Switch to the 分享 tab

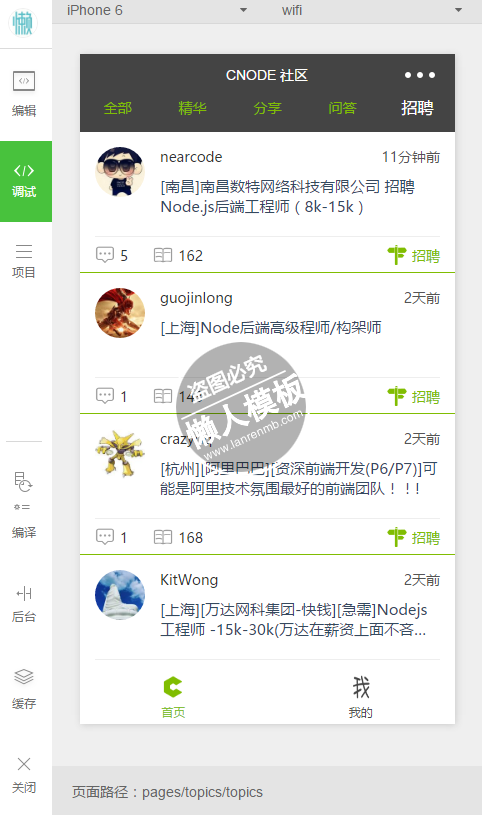[x=267, y=108]
